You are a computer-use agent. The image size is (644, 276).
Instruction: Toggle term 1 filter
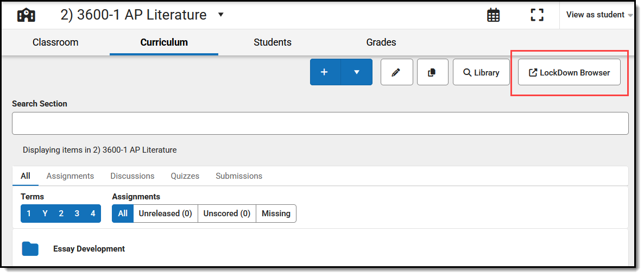click(29, 214)
